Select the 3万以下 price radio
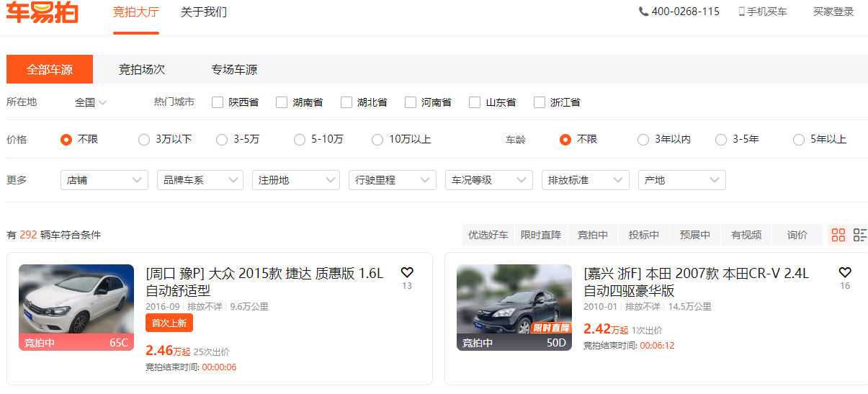 [x=144, y=140]
